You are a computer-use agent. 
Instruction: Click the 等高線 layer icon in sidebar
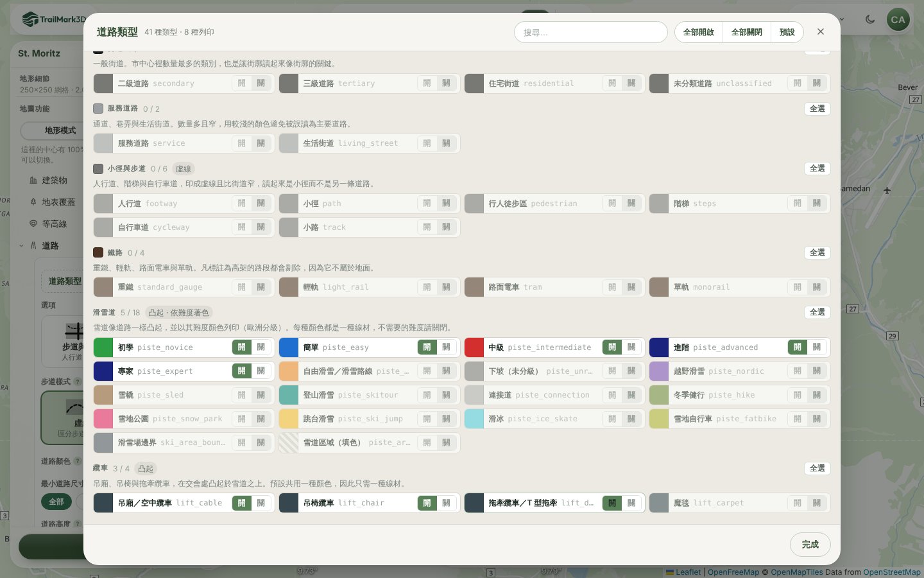point(33,224)
